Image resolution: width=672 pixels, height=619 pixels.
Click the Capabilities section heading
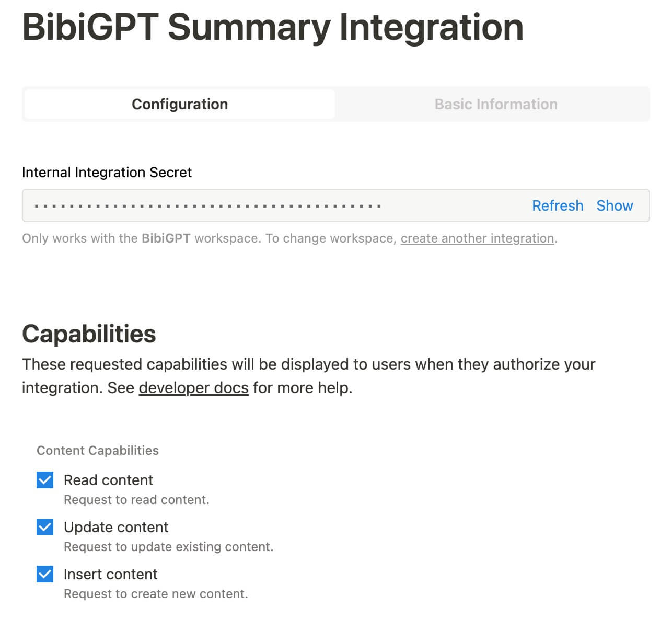click(x=89, y=334)
